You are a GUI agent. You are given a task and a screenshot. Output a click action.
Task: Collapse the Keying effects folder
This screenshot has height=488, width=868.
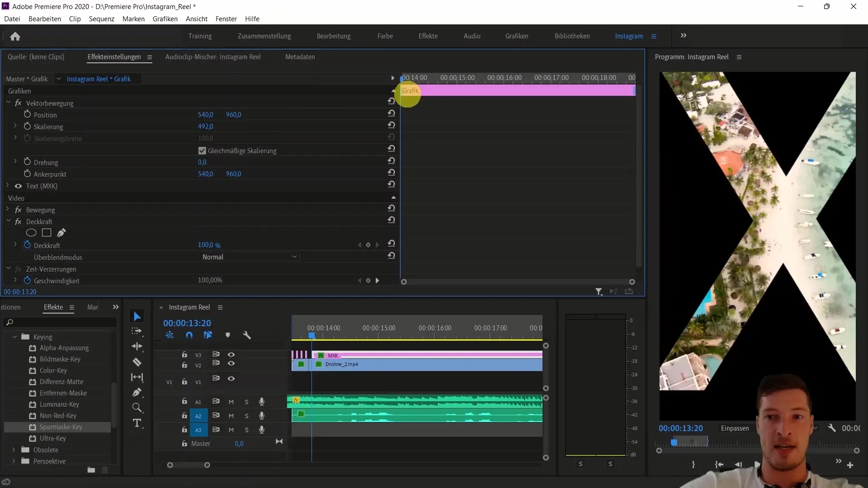click(x=14, y=337)
